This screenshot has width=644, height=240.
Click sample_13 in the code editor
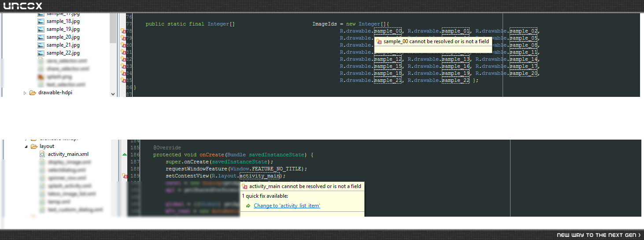[456, 59]
